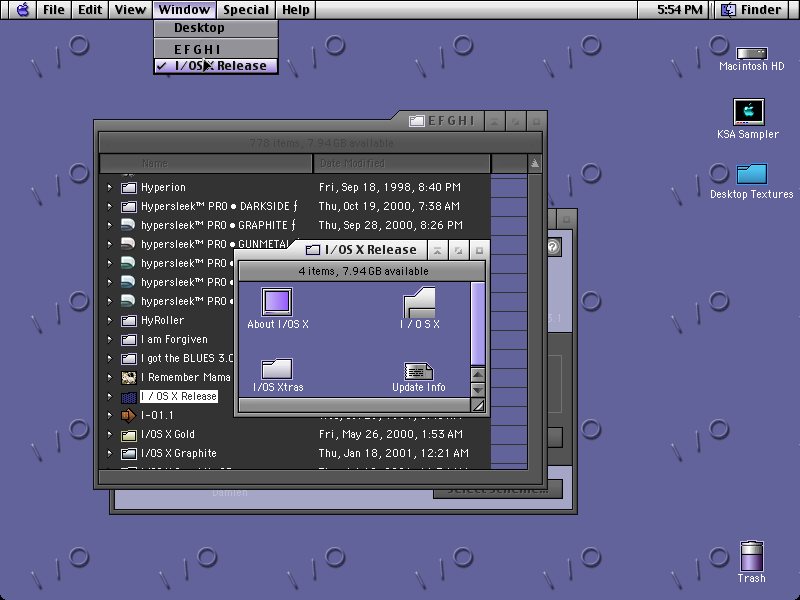
Task: Click the date Thu, Sep 28, 2000, 8:26 PM
Action: (x=390, y=226)
